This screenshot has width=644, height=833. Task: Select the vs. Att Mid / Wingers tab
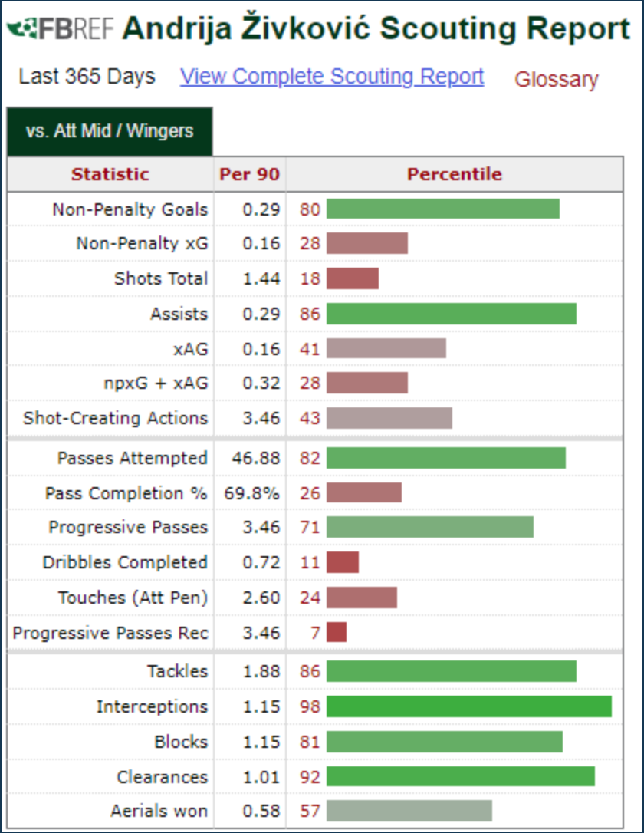tap(110, 131)
